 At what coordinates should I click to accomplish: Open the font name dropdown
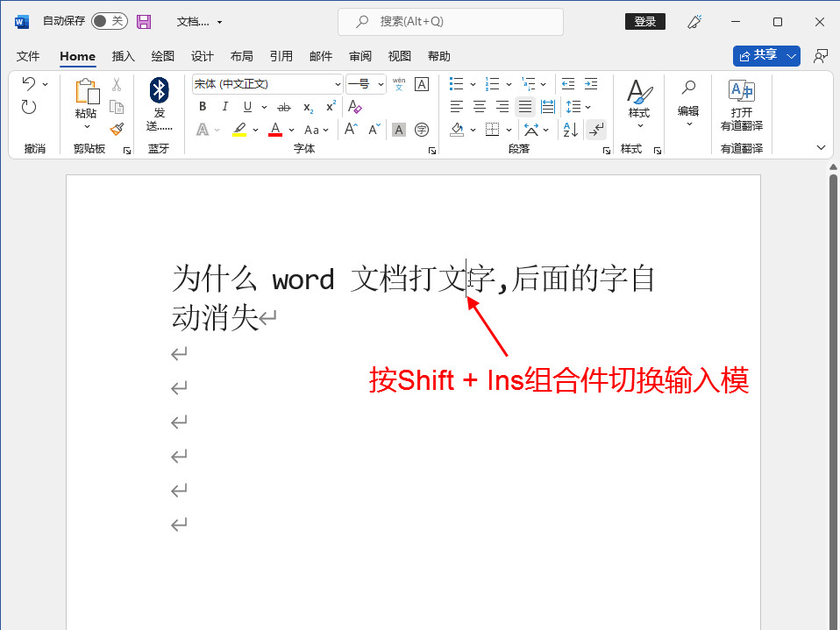(338, 84)
